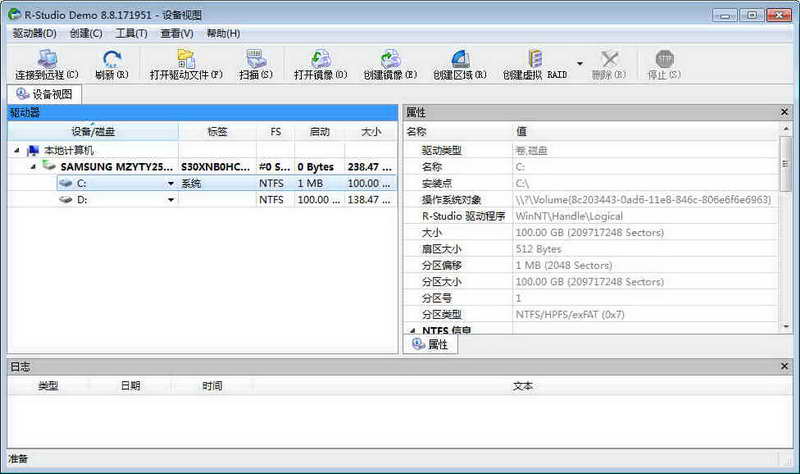Open the dropdown arrow on D: row
This screenshot has height=474, width=800.
[170, 199]
